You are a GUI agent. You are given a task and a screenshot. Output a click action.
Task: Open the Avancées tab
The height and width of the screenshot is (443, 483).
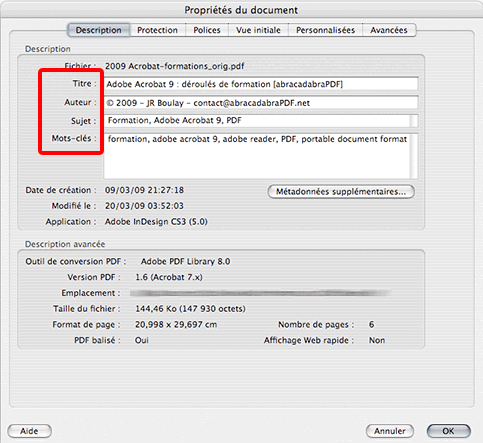coord(389,30)
